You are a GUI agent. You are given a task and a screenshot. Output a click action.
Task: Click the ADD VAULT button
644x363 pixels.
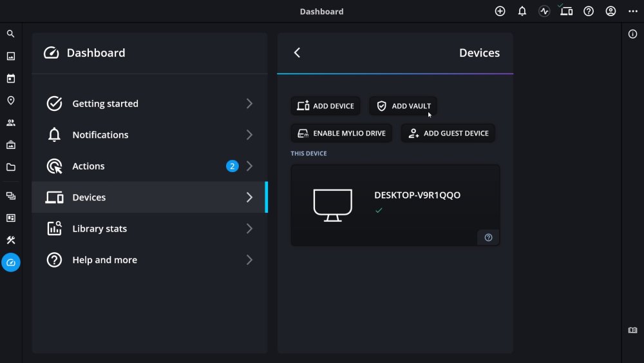click(403, 106)
